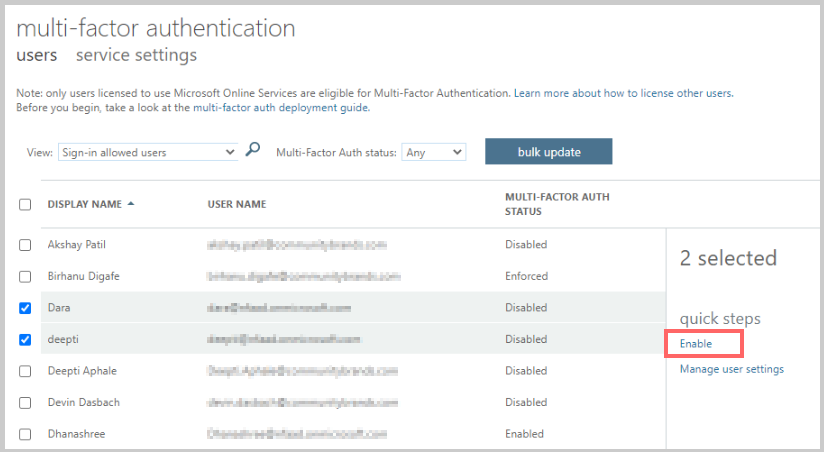Open the View dropdown for sign-in allowed users
Image resolution: width=824 pixels, height=452 pixels.
coord(148,152)
